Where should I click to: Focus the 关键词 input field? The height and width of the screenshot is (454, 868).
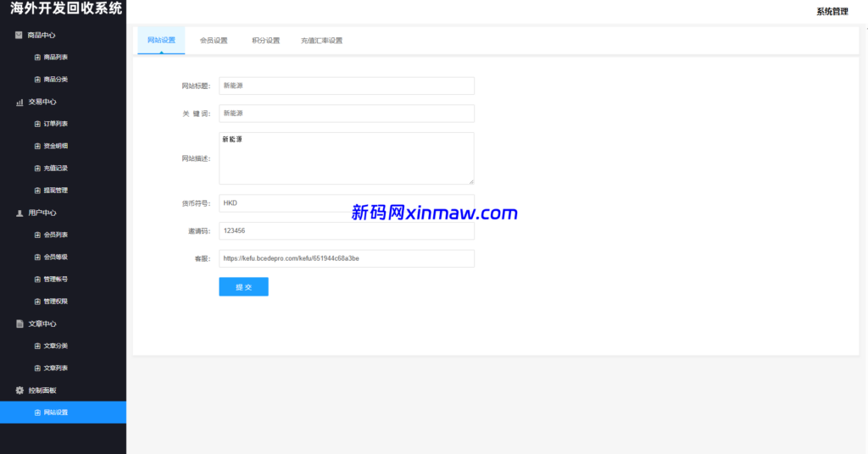click(x=347, y=113)
